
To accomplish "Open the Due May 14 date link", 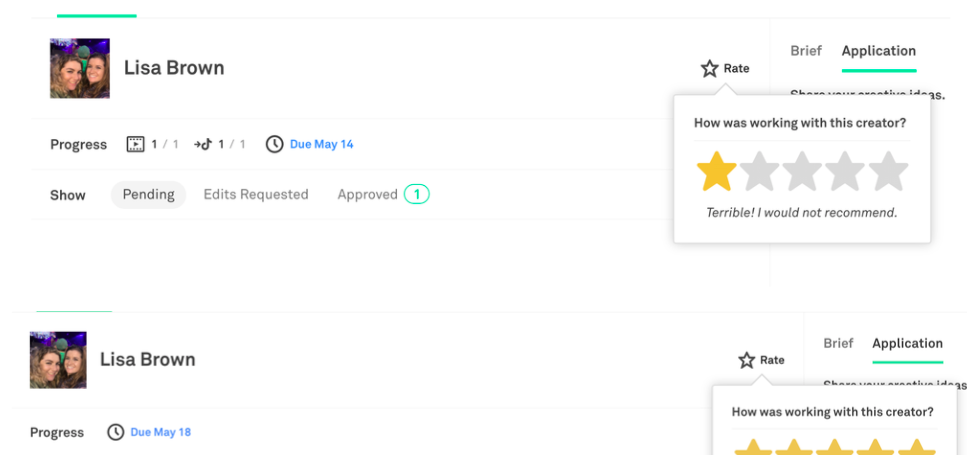I will (x=321, y=144).
